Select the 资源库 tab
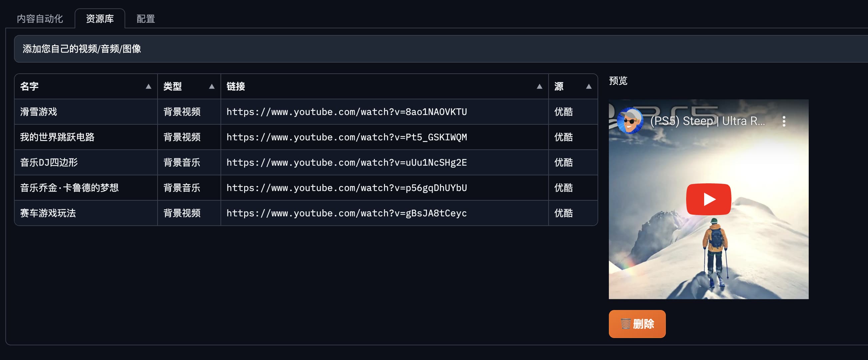The height and width of the screenshot is (360, 868). 100,19
